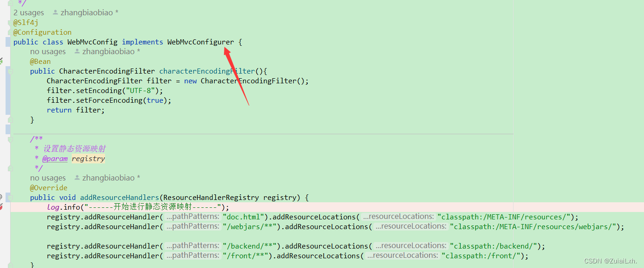
Task: Click the Spring bean gutter icon beside characterEncodingFilter
Action: (2, 60)
